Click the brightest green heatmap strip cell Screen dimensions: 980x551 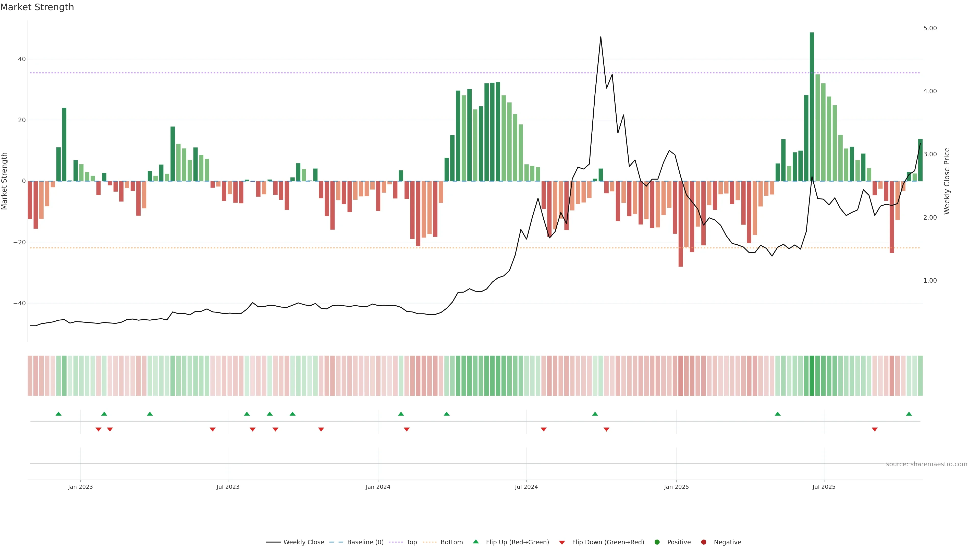coord(812,375)
